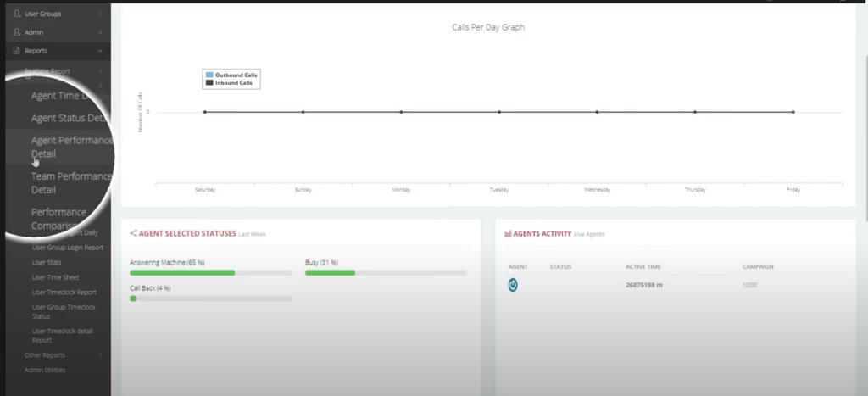This screenshot has width=868, height=396.
Task: Click the AGENT SELECTED STATUSES heading
Action: (x=187, y=234)
